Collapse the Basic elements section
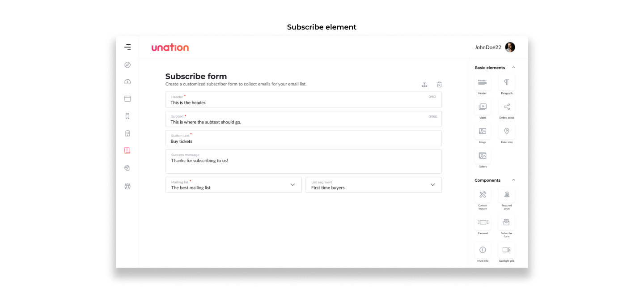644x290 pixels. (x=513, y=68)
